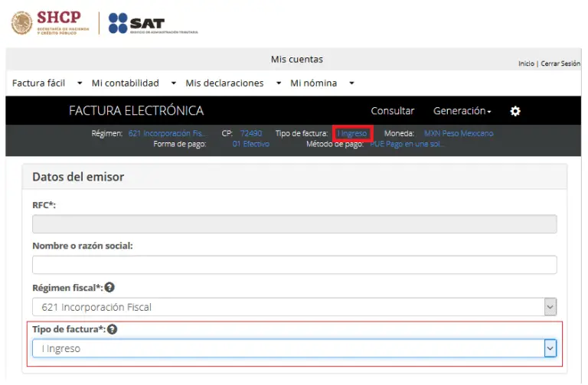Click the Nombre o razón social field
Image resolution: width=588 pixels, height=385 pixels.
(x=294, y=265)
